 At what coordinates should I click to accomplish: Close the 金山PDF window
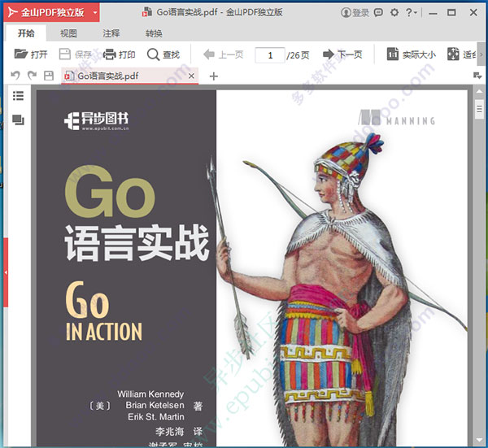[x=473, y=12]
